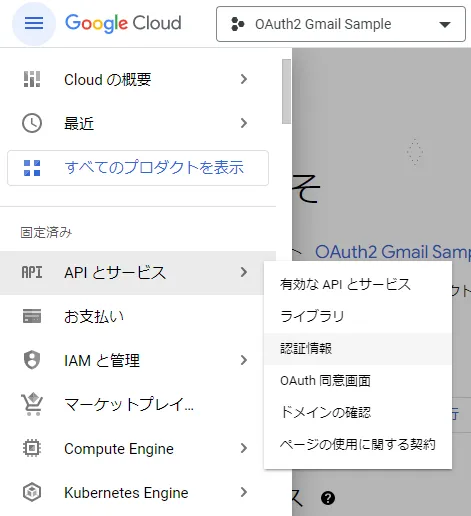The width and height of the screenshot is (471, 516).
Task: Click the API icon in sidebar
Action: coord(32,272)
